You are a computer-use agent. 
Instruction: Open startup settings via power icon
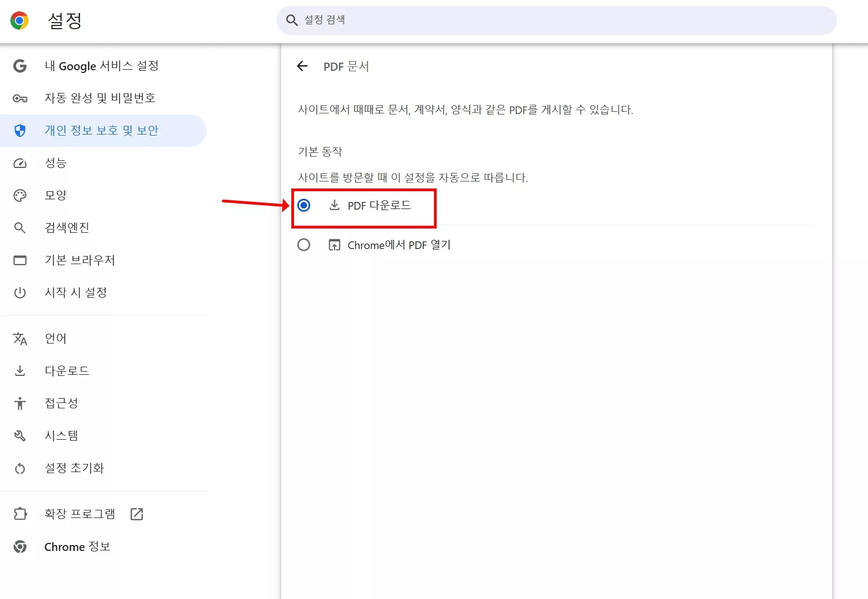(20, 293)
